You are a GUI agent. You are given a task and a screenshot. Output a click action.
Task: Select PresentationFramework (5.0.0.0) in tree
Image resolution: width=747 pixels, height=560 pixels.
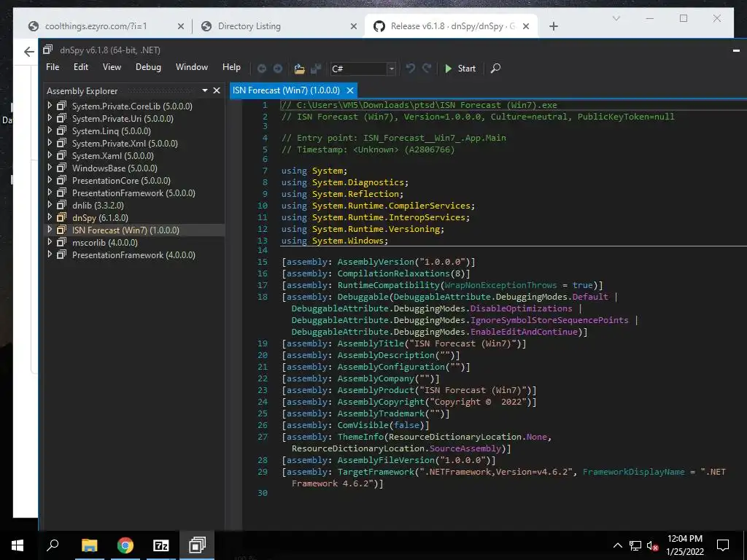click(x=133, y=192)
